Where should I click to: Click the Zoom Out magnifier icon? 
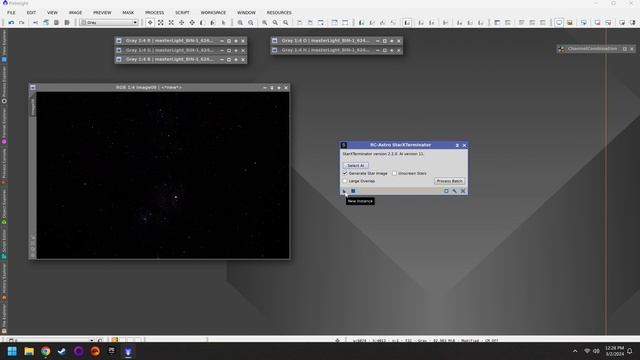point(251,22)
